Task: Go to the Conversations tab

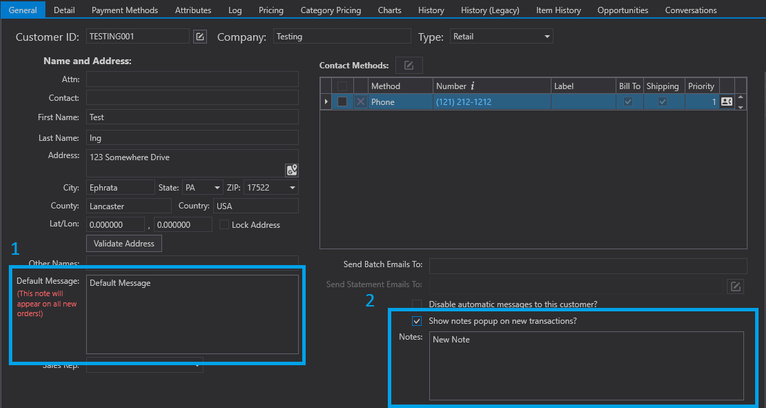Action: (691, 10)
